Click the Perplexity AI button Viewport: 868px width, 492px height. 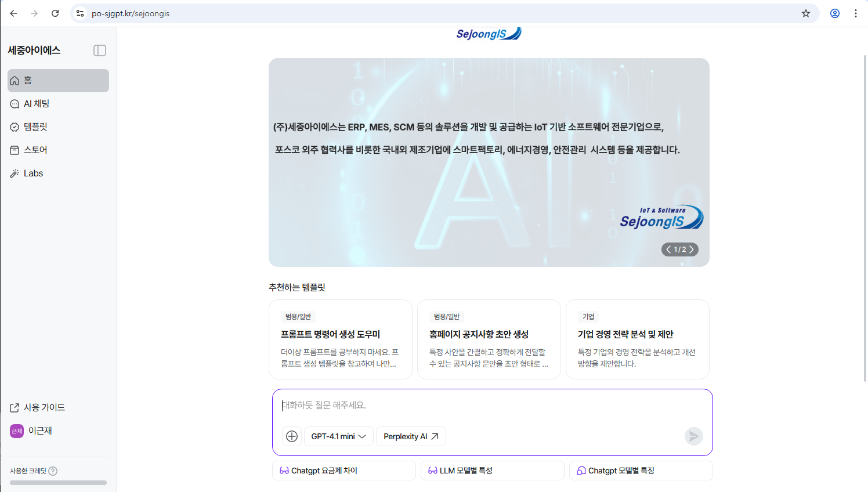411,436
